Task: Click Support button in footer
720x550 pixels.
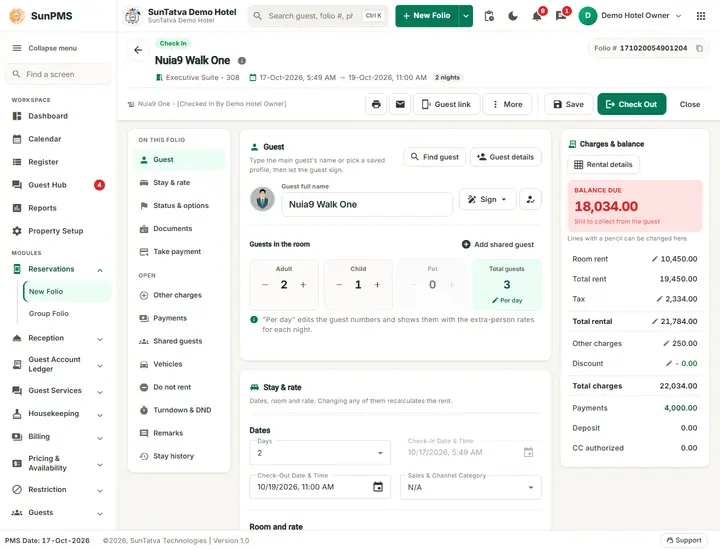Action: pos(684,540)
